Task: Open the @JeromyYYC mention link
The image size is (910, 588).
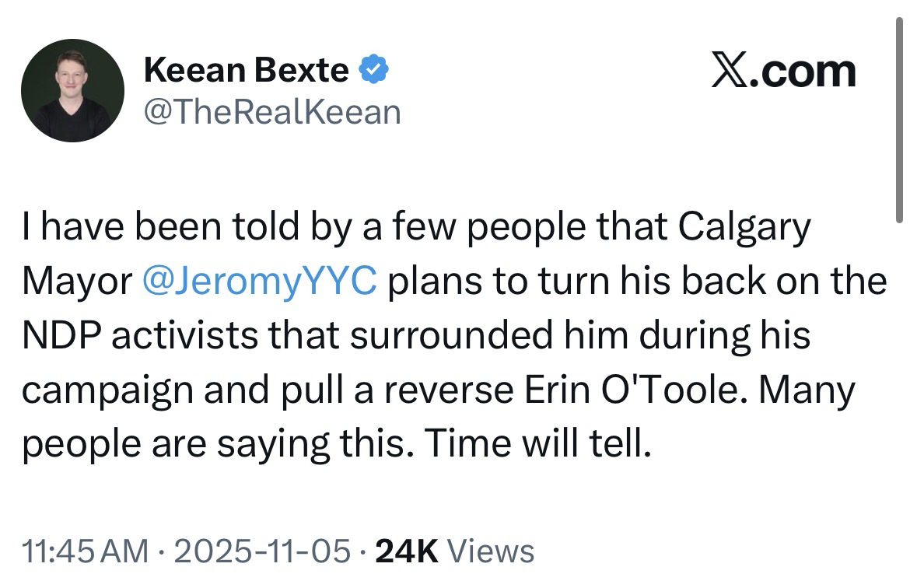Action: click(x=260, y=282)
